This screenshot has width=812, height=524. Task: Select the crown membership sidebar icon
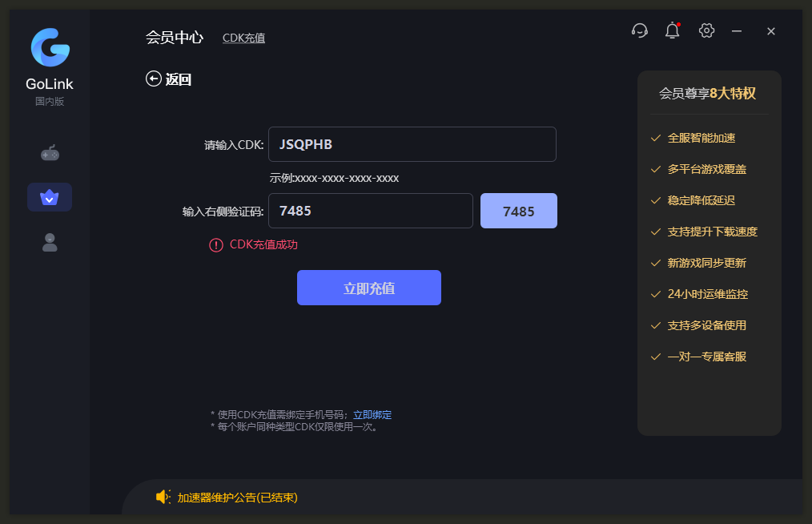point(50,197)
